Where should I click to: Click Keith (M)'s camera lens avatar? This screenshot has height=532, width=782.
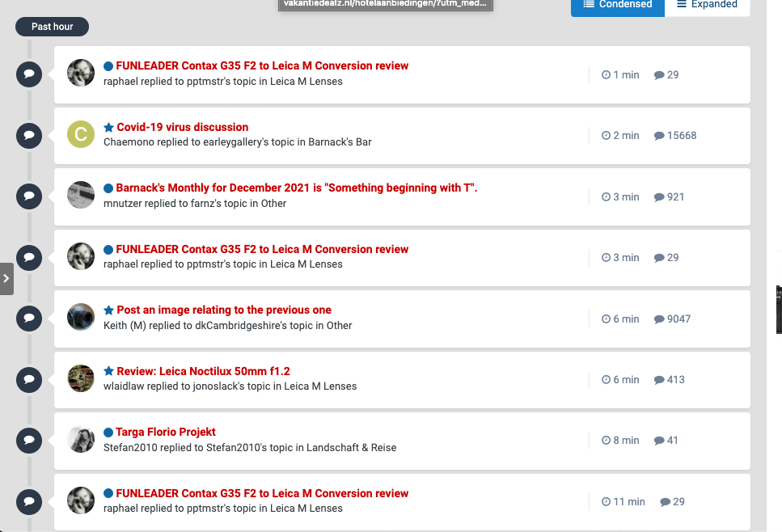[x=81, y=317]
